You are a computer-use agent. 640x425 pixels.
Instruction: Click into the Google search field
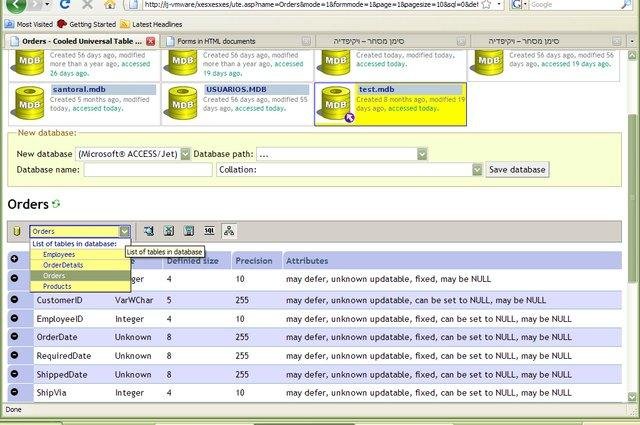point(574,4)
